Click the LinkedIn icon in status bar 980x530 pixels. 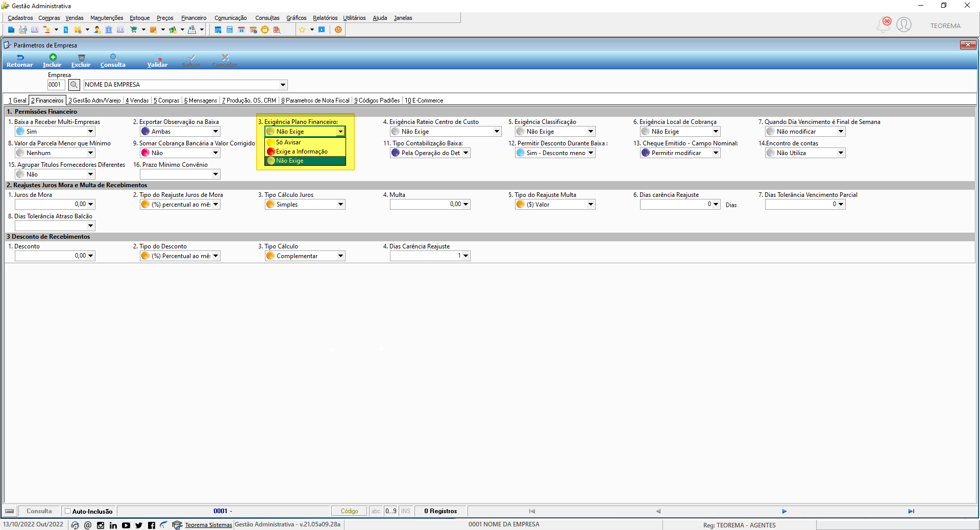pyautogui.click(x=113, y=525)
